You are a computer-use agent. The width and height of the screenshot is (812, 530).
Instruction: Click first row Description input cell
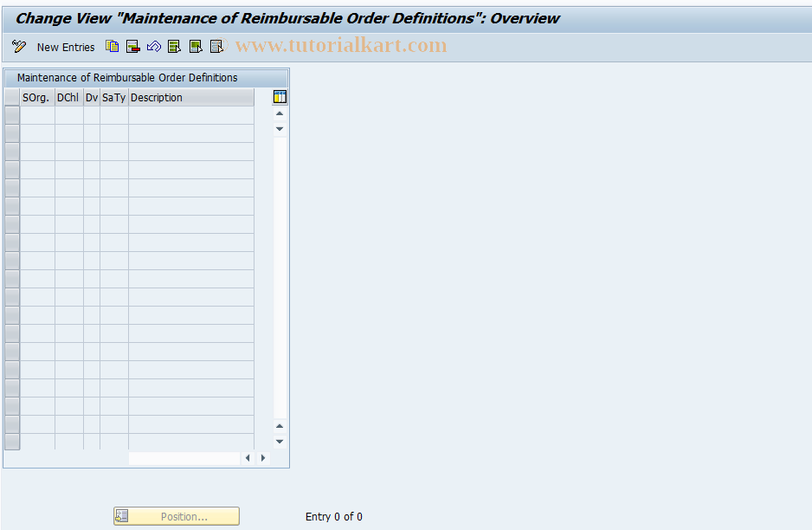[191, 115]
